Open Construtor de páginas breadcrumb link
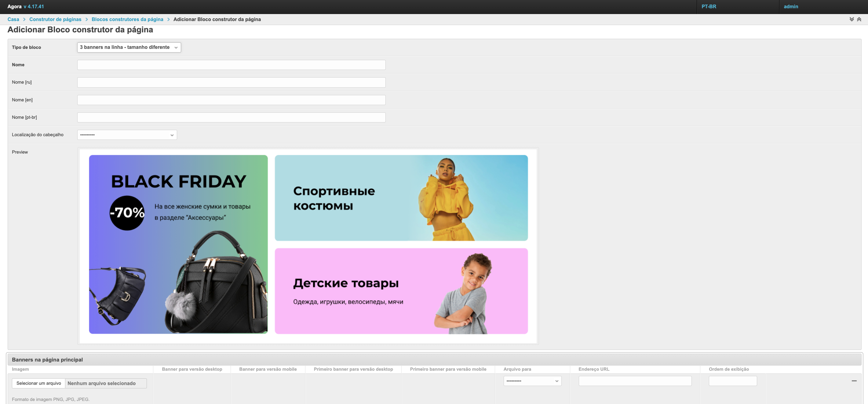Viewport: 868px width, 404px height. pyautogui.click(x=55, y=19)
